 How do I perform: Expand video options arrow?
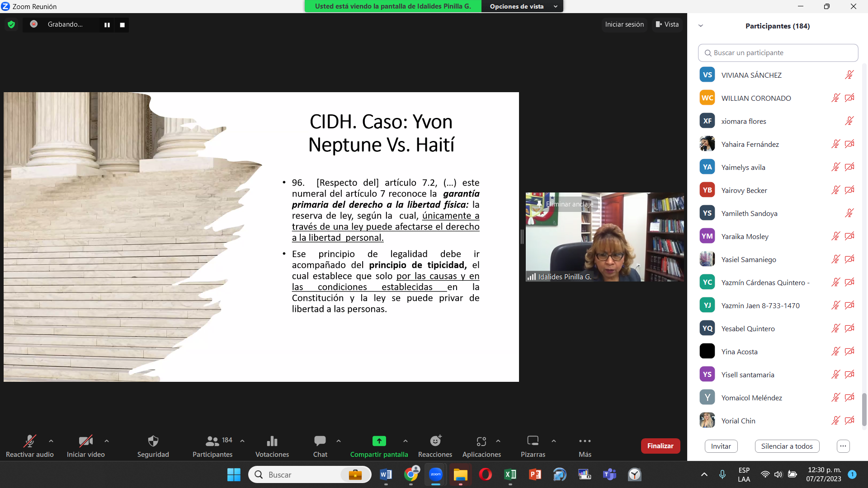[107, 441]
